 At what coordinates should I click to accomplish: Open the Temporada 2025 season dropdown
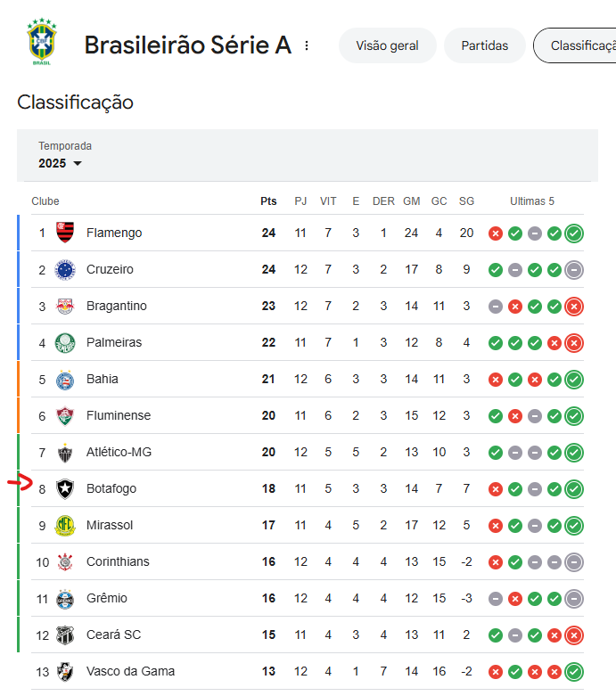click(x=61, y=163)
